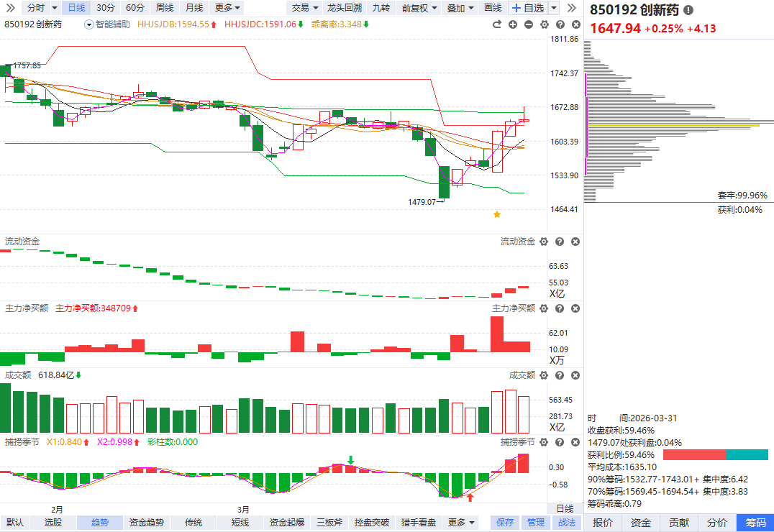Zoom in the chart with plus icon
Viewport: 774px width, 532px height.
(513, 24)
